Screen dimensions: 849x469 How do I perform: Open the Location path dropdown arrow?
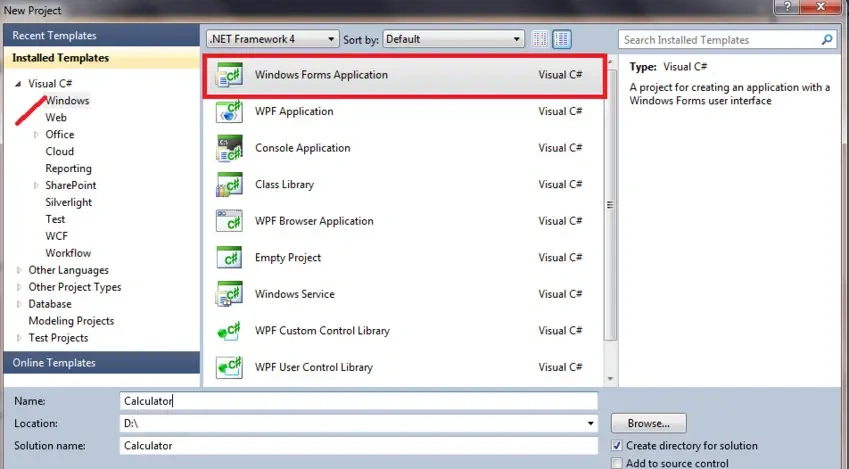pyautogui.click(x=591, y=424)
